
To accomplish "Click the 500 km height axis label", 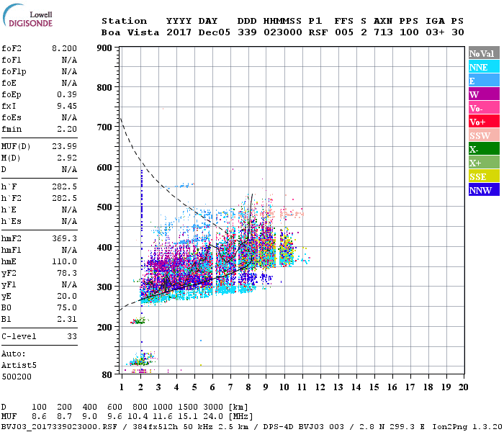I will pos(104,207).
